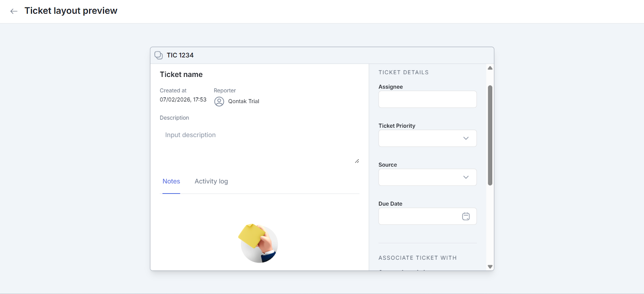Switch to the Activity log tab

pyautogui.click(x=211, y=182)
